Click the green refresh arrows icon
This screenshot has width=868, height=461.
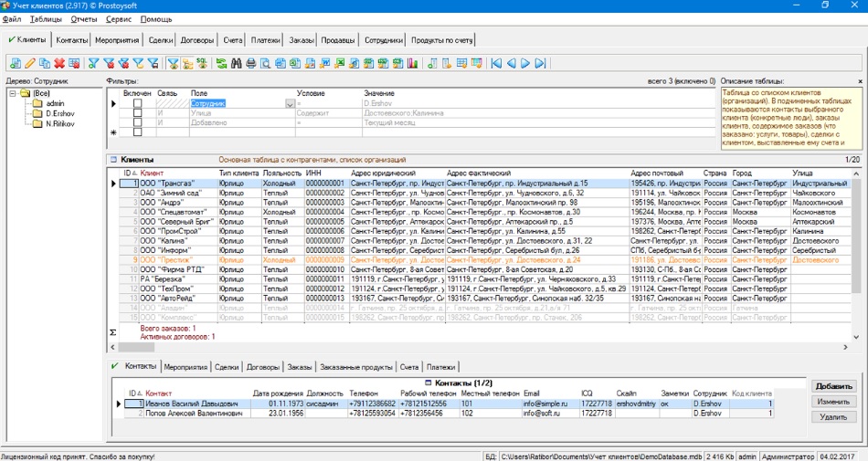tap(221, 63)
